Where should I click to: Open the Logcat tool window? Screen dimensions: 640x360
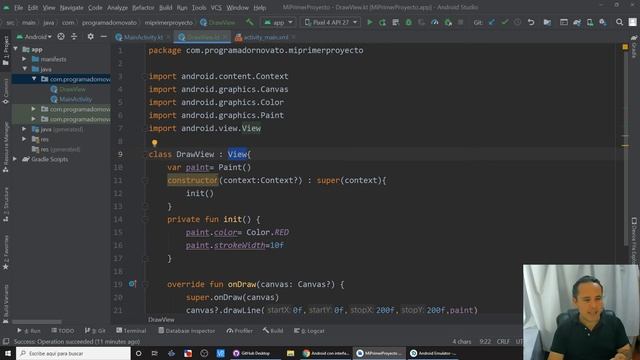(309, 331)
